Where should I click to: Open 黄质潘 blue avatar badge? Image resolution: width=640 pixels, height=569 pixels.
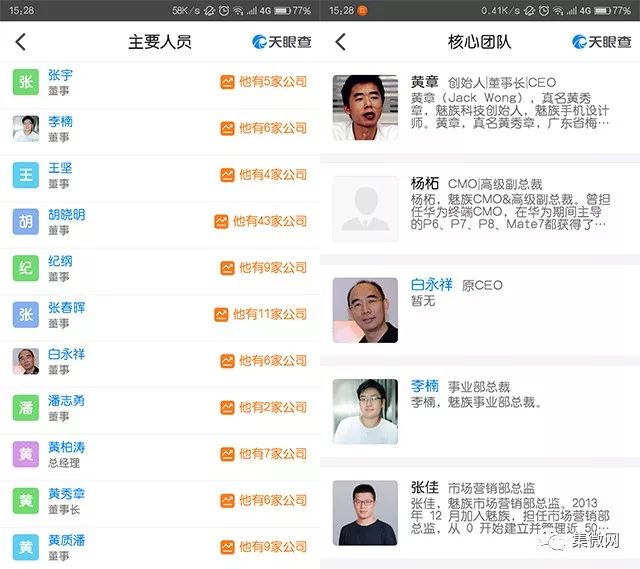26,547
